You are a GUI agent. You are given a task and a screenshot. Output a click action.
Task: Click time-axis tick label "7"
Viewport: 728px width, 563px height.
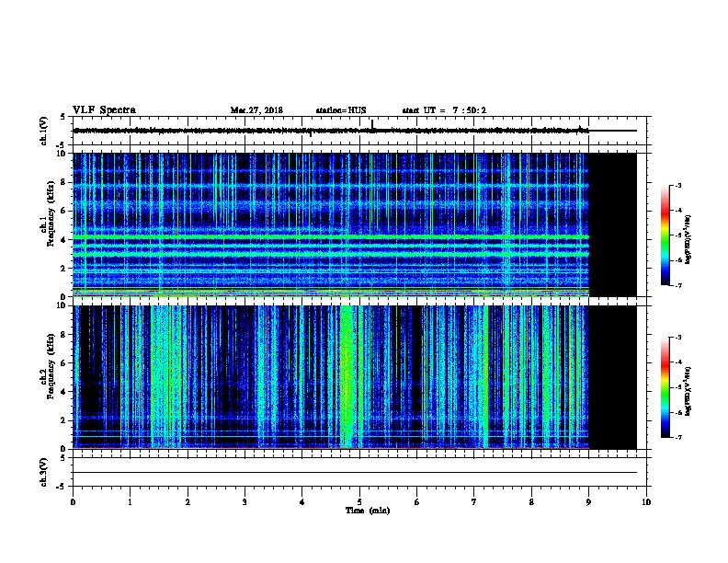click(474, 502)
